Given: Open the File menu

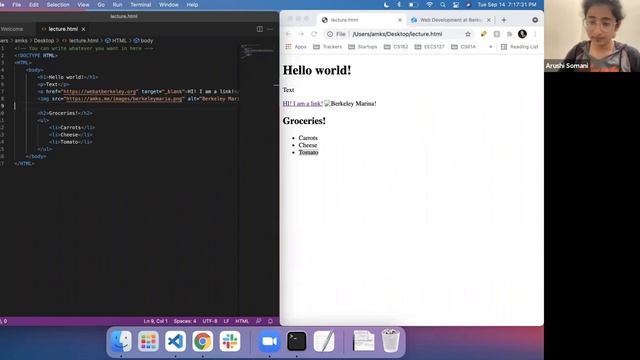Looking at the screenshot, I should pyautogui.click(x=17, y=5).
